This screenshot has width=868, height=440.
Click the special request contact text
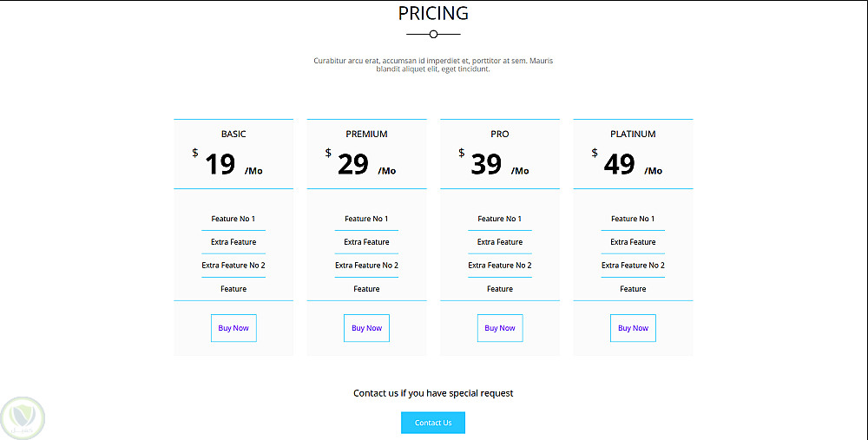(433, 393)
